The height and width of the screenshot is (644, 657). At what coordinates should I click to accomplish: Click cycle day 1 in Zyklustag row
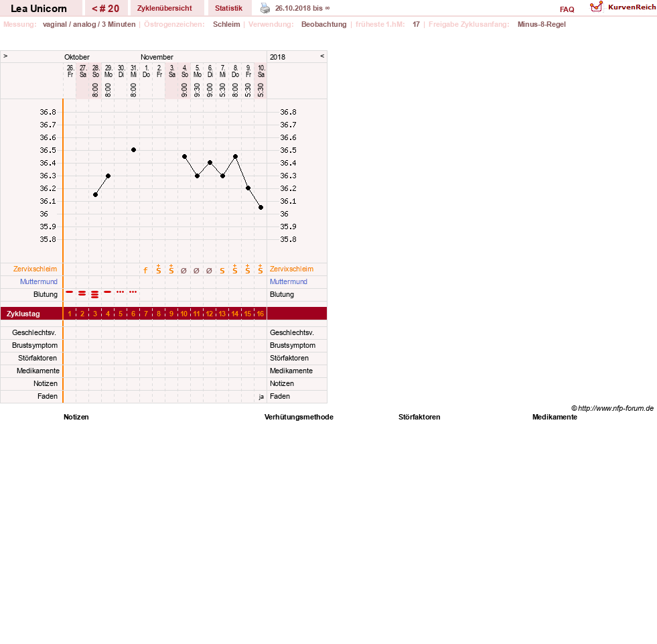70,314
